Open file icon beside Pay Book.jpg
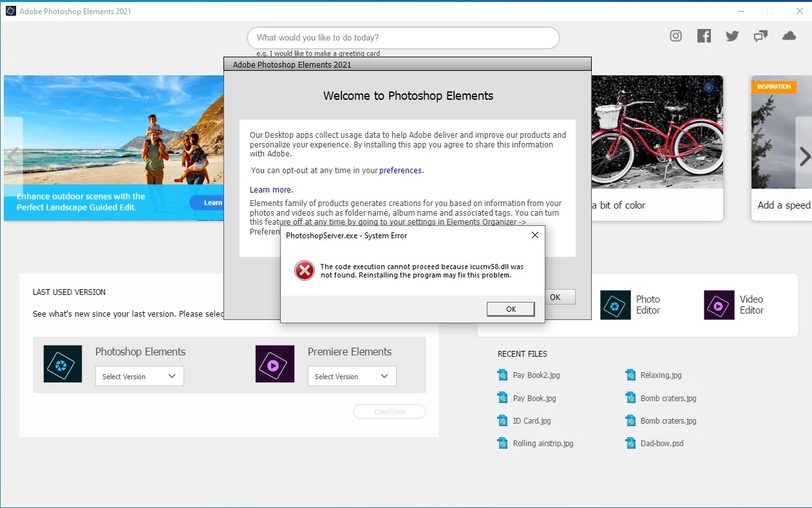The image size is (812, 508). pos(502,398)
